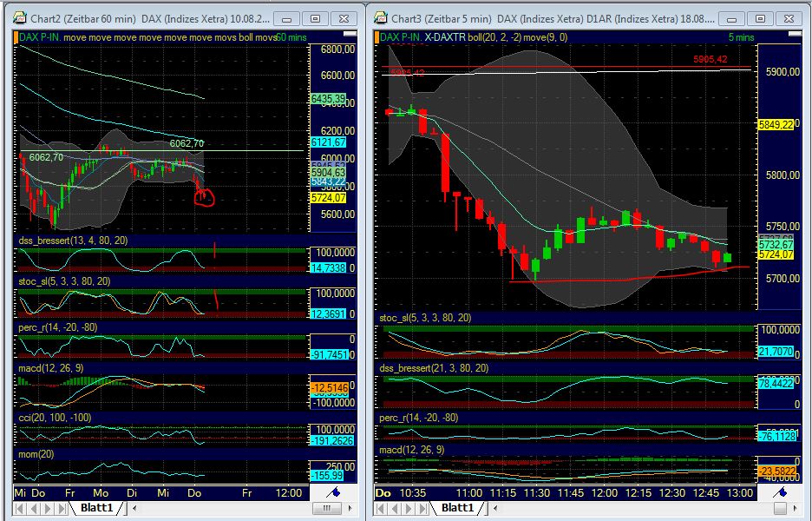
Task: Click the 11:30 time axis label in Chart3
Action: [536, 492]
